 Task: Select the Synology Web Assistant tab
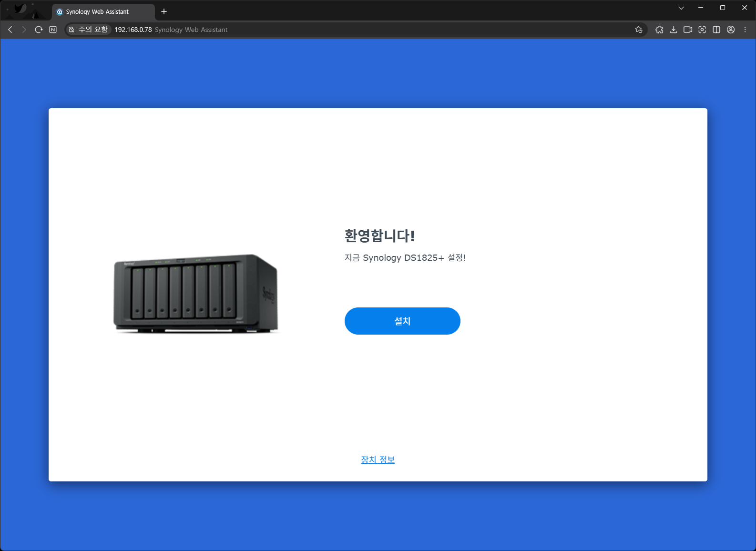(x=103, y=12)
